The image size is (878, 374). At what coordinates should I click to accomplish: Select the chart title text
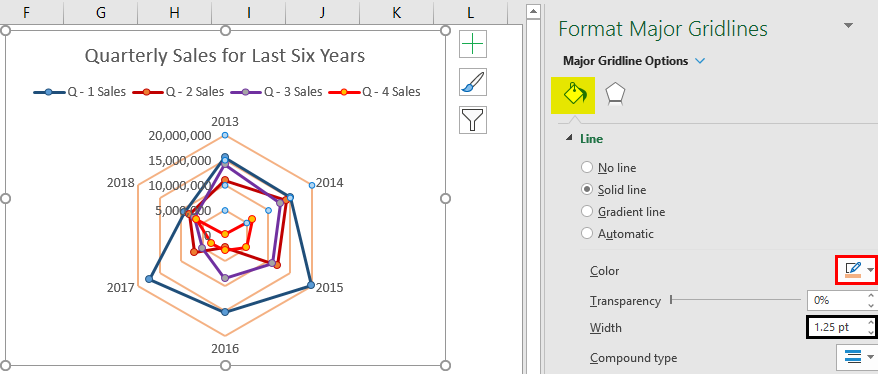click(x=225, y=55)
